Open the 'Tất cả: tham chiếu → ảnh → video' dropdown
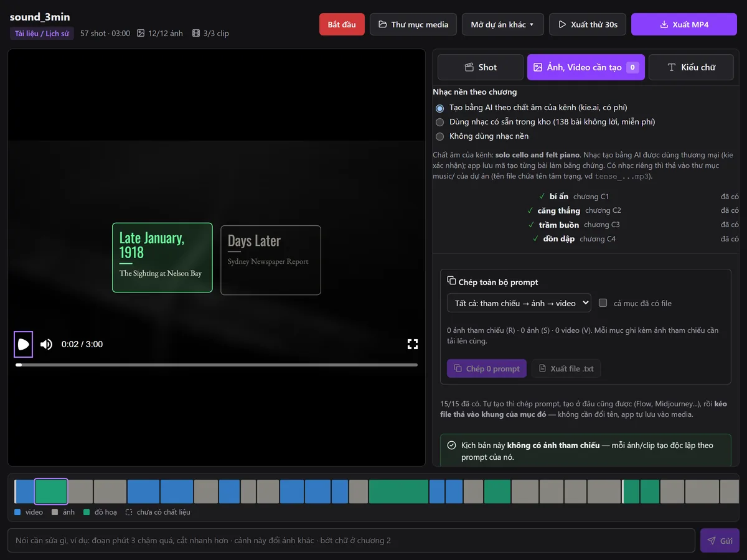Screen dimensions: 747x560 pyautogui.click(x=519, y=303)
